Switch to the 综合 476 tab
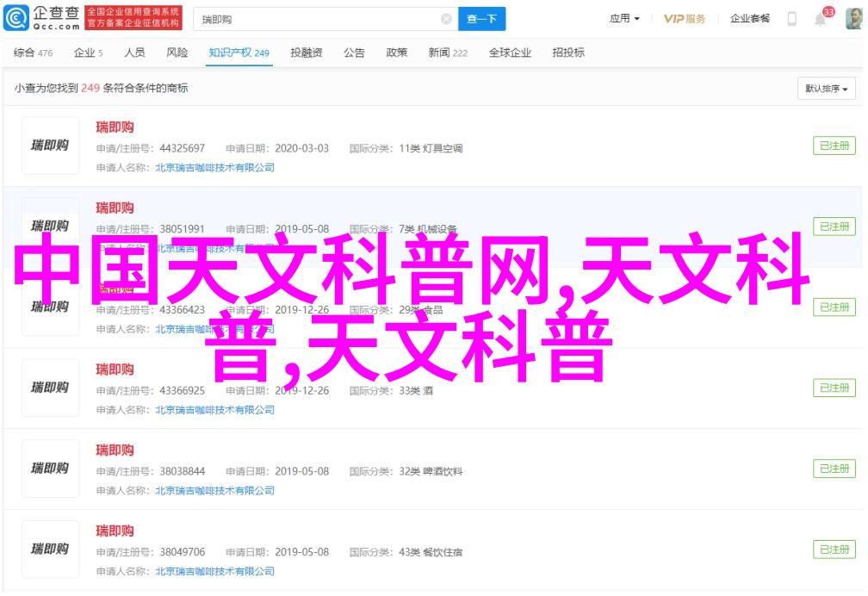Viewport: 868px width, 596px height. 34,53
